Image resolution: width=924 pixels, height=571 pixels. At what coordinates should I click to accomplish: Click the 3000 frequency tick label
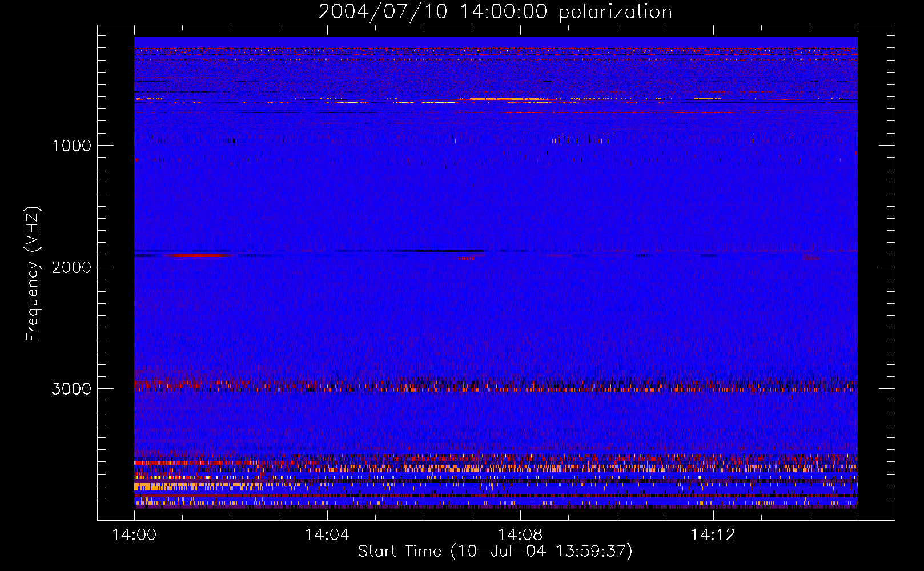tap(71, 389)
